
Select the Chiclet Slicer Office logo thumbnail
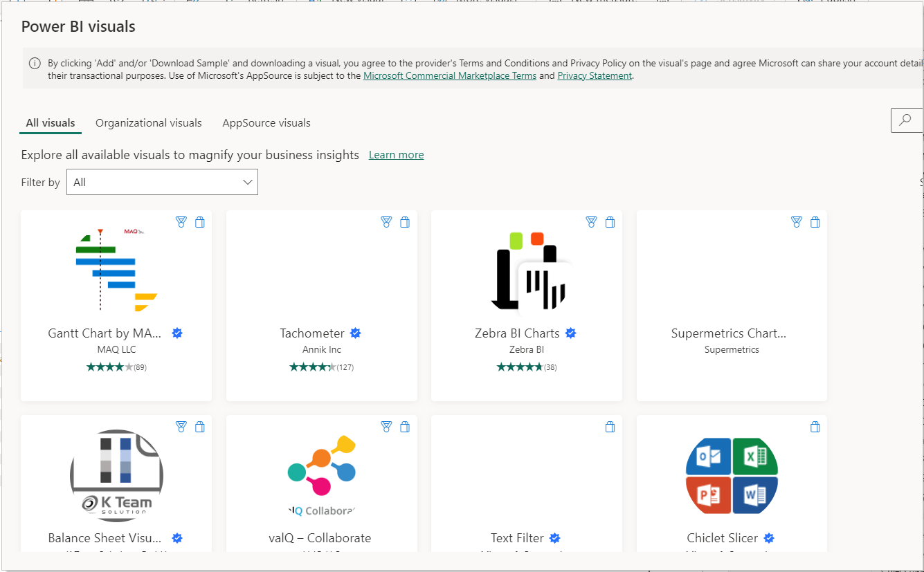(732, 476)
